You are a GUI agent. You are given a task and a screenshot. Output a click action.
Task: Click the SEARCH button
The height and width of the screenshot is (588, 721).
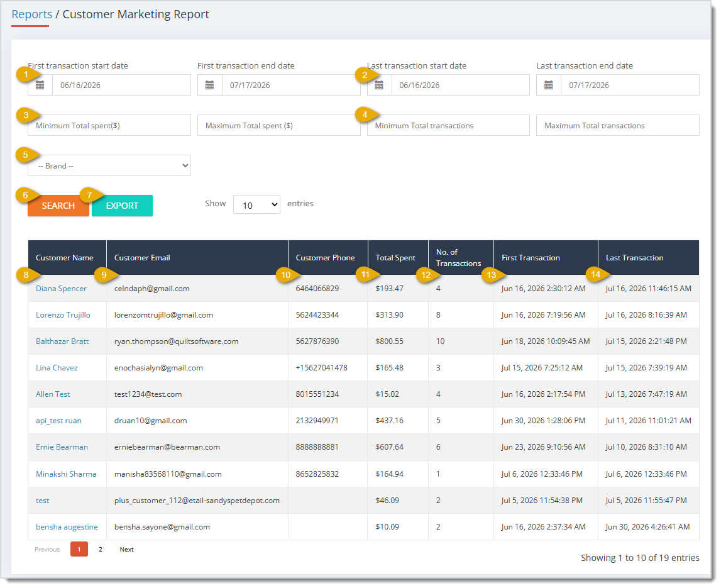58,206
